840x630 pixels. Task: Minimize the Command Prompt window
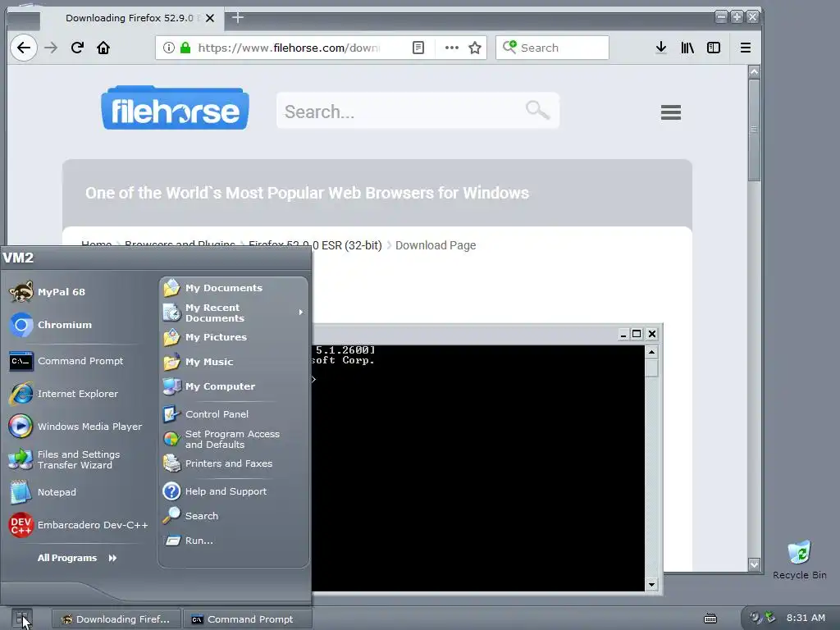tap(623, 334)
